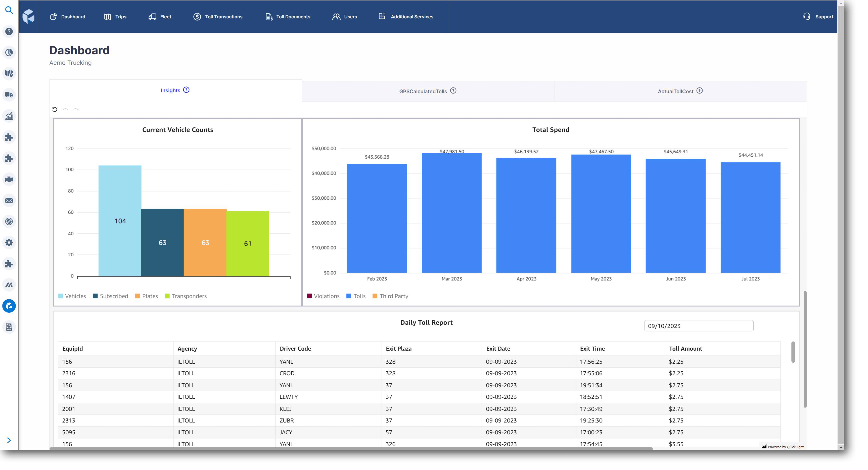This screenshot has width=868, height=470.
Task: Open the KML document icon in the sidebar
Action: pyautogui.click(x=9, y=326)
